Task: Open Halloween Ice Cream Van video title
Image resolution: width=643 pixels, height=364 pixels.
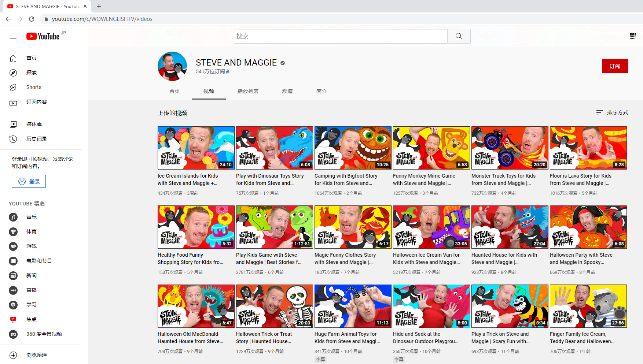Action: (426, 259)
